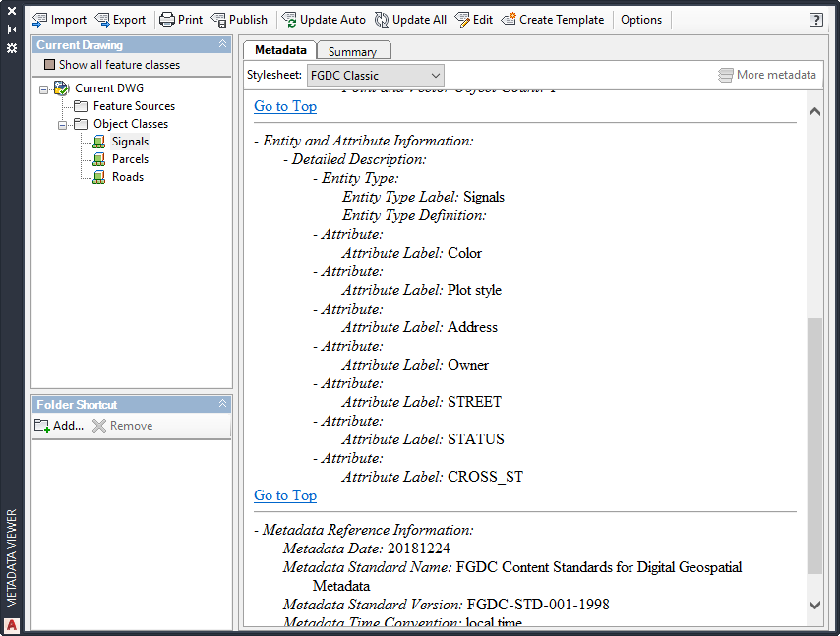The image size is (840, 636).
Task: Select Roads in the tree
Action: [128, 177]
